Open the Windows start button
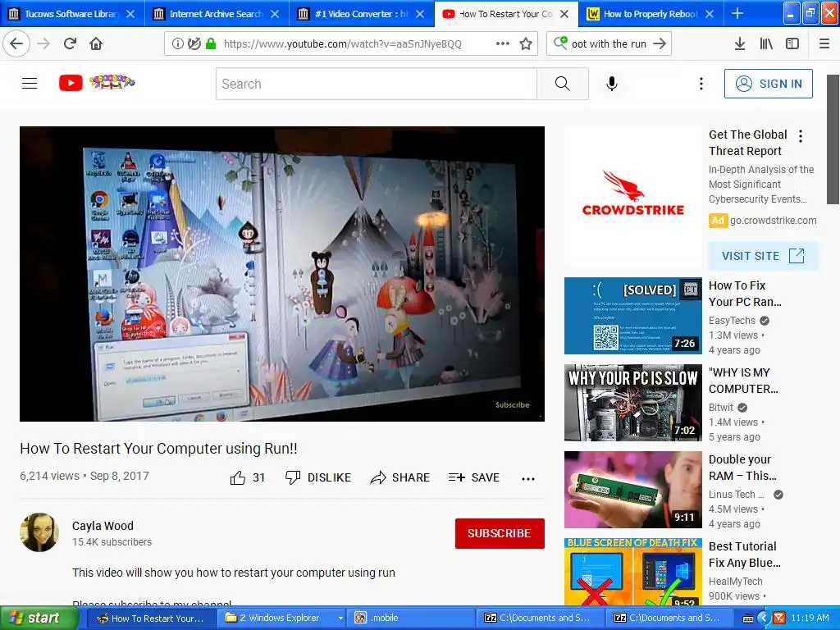840x630 pixels. point(39,619)
